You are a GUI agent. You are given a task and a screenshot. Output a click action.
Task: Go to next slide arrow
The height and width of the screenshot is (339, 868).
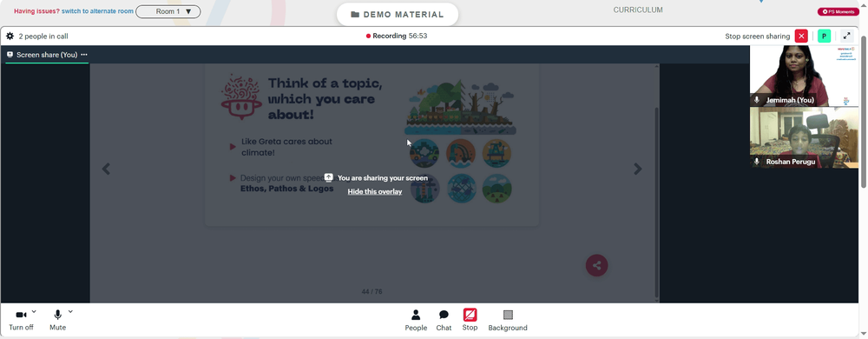pyautogui.click(x=638, y=169)
